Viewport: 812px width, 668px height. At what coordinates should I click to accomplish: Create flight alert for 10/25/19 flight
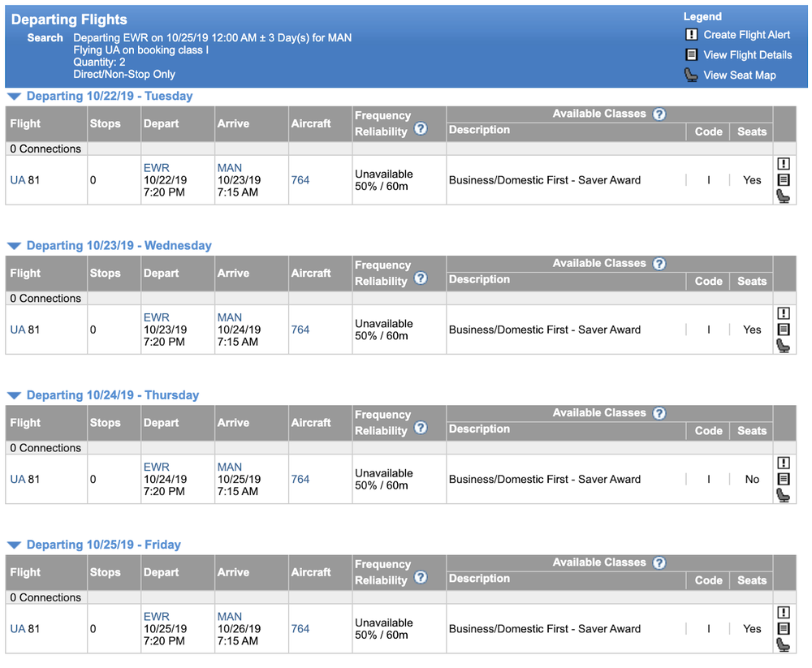tap(783, 613)
